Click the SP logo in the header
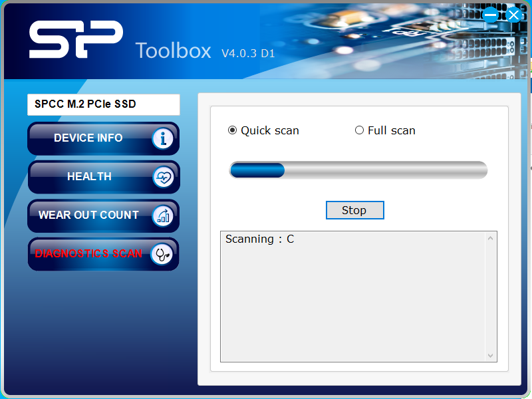Viewport: 532px width, 399px height. [76, 39]
